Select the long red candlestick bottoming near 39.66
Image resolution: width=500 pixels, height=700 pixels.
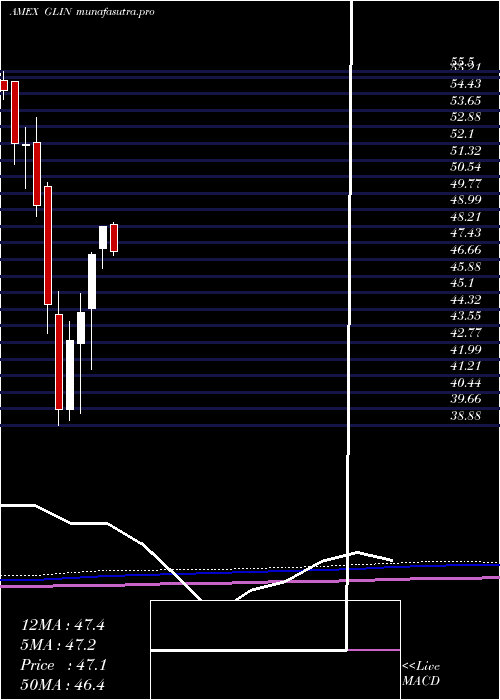point(59,362)
